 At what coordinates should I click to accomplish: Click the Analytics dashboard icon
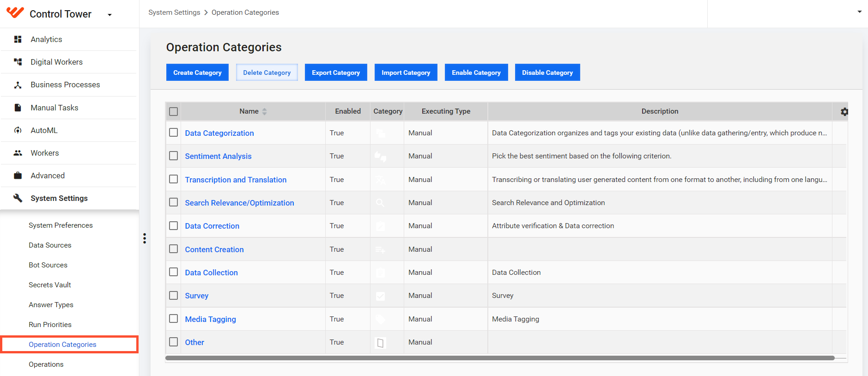pyautogui.click(x=18, y=39)
